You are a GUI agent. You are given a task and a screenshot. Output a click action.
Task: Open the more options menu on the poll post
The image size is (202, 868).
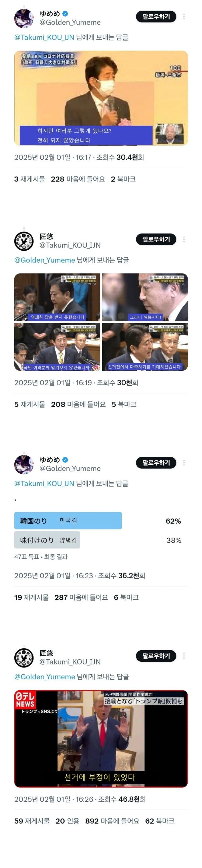pos(184,462)
